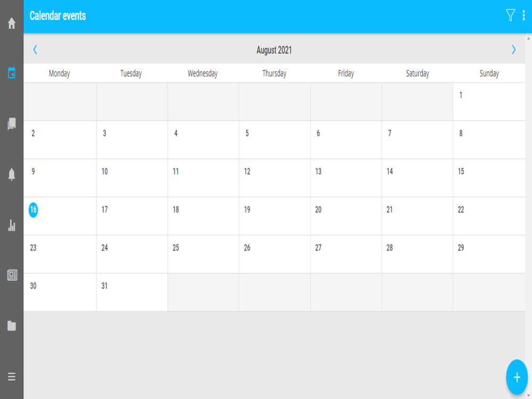This screenshot has width=532, height=399.
Task: Select day 10 in the calendar
Action: pos(132,178)
